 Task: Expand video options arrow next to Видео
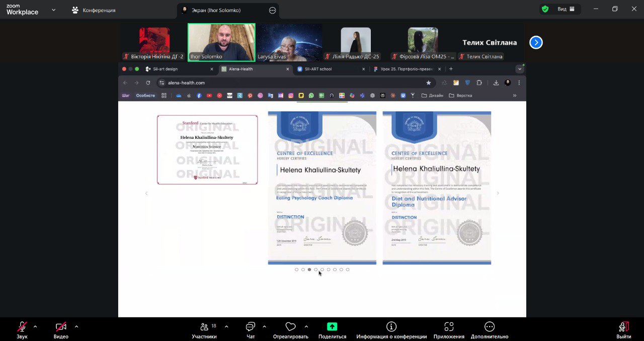tap(76, 326)
